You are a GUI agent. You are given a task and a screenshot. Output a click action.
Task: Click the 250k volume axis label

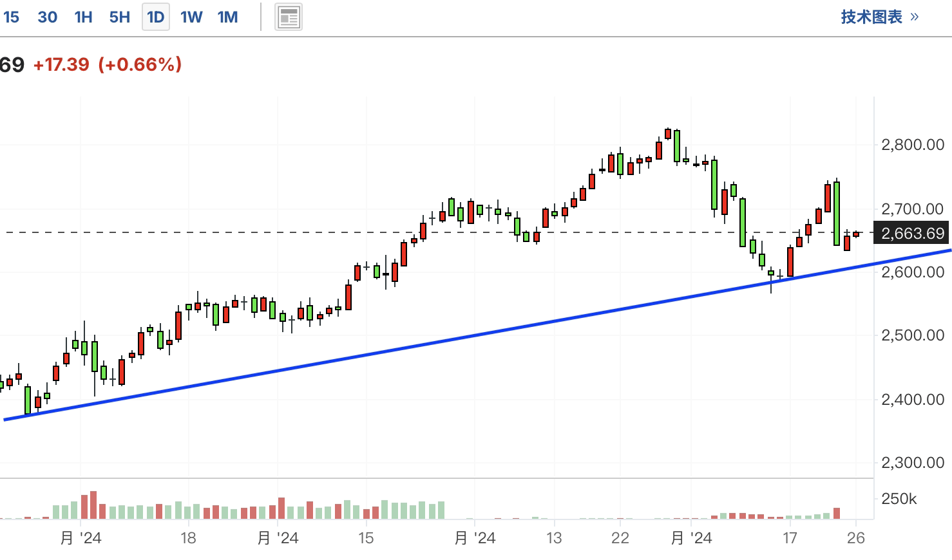(899, 499)
